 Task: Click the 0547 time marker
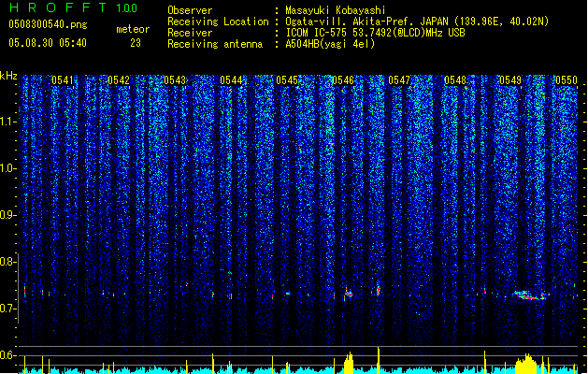click(399, 80)
